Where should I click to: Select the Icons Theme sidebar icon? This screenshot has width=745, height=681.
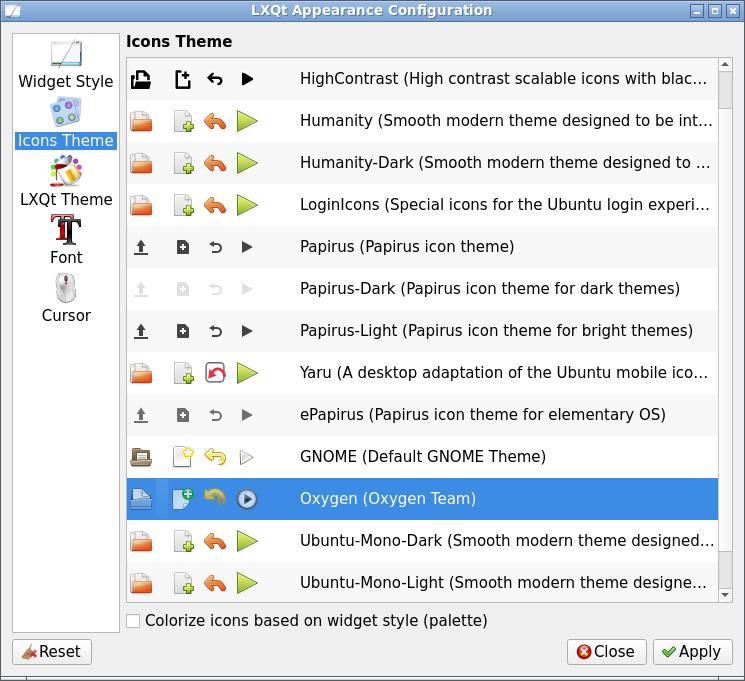point(66,112)
